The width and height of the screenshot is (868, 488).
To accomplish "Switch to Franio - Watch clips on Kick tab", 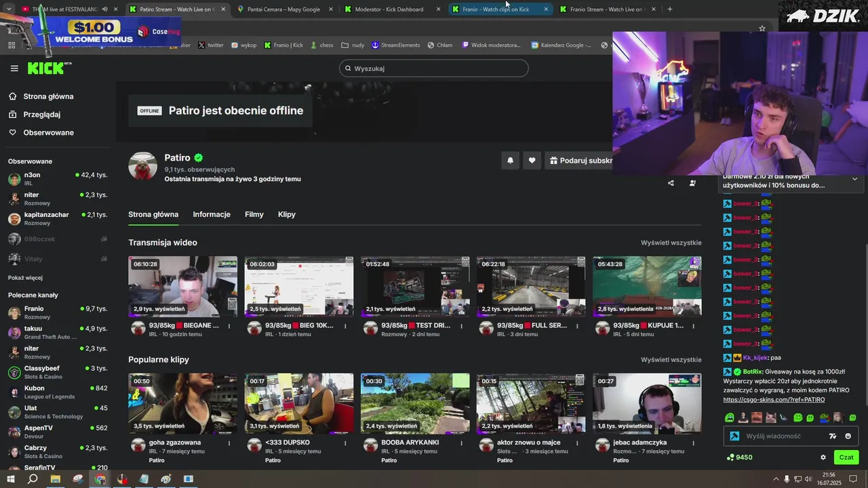I will 499,9.
